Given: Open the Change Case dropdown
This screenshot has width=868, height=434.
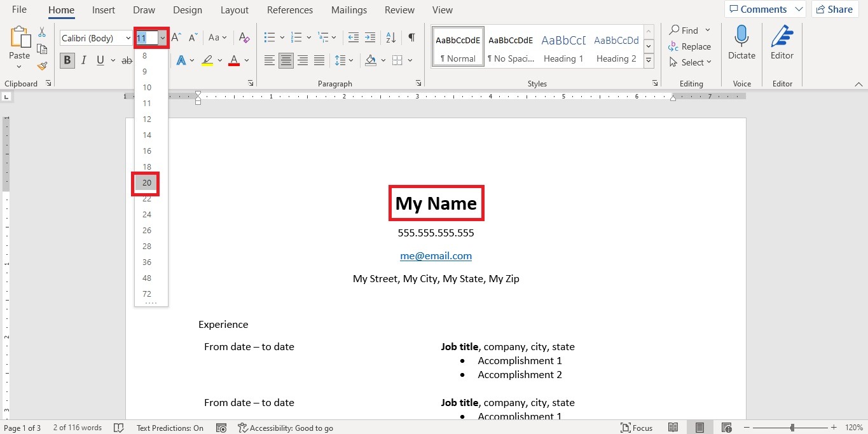Looking at the screenshot, I should [x=218, y=37].
